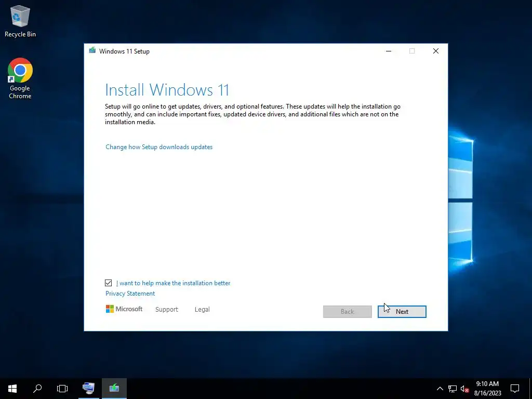Open taskbar Search magnifier
The height and width of the screenshot is (399, 532).
pyautogui.click(x=37, y=389)
